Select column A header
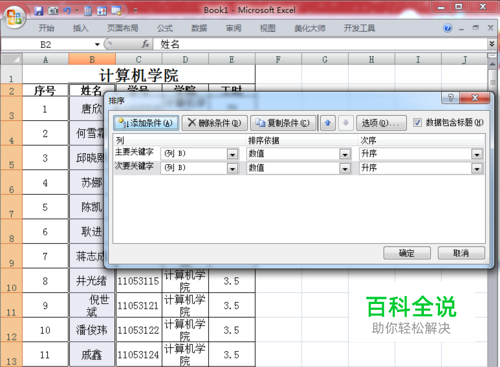Viewport: 500px width, 367px height. tap(45, 59)
